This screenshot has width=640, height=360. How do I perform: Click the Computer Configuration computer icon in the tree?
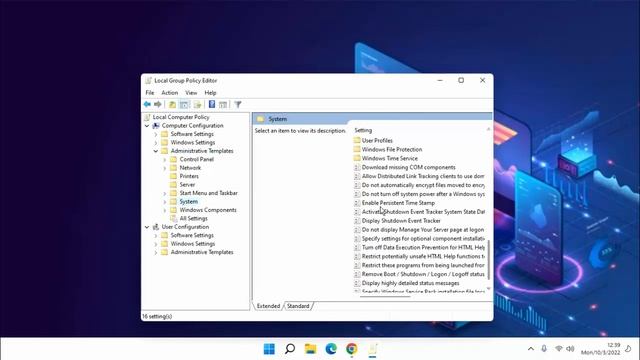156,126
